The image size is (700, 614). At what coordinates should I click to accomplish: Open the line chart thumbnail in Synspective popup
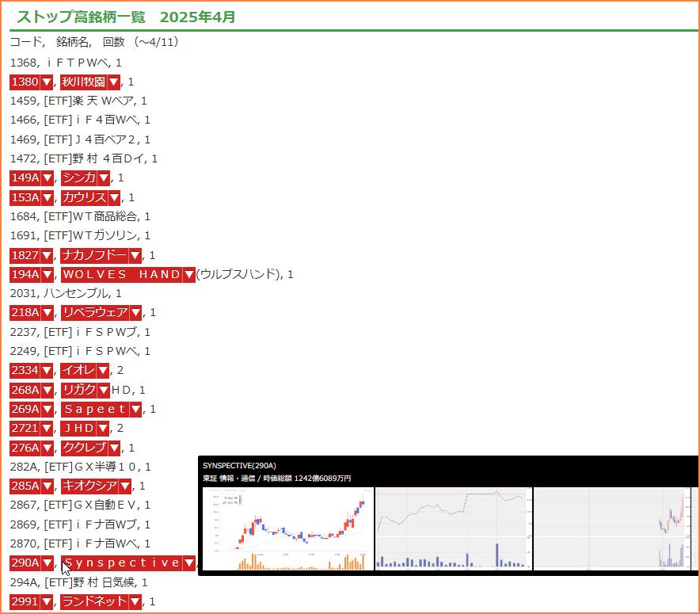(454, 528)
